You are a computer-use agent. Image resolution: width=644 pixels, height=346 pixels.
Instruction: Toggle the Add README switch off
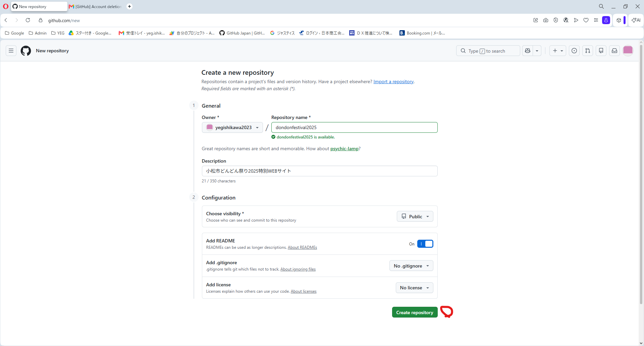click(x=425, y=244)
